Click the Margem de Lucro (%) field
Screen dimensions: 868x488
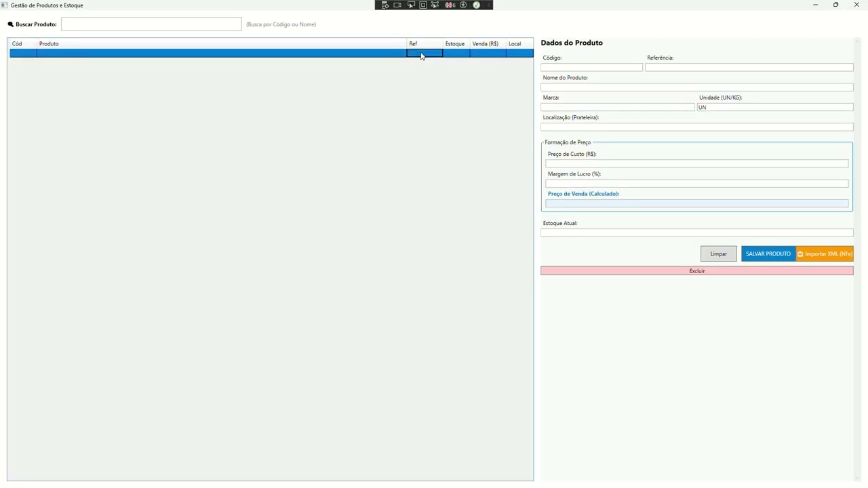tap(697, 183)
